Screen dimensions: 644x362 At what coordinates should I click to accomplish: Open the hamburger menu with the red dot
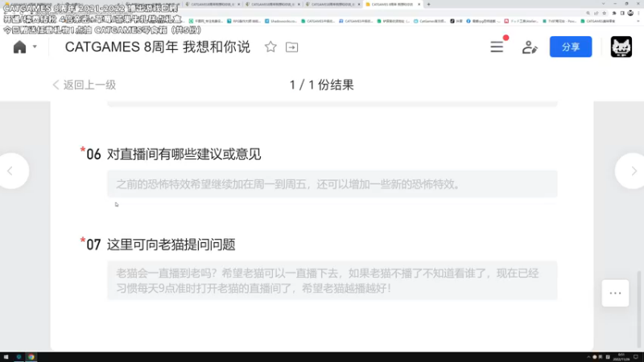click(x=497, y=47)
